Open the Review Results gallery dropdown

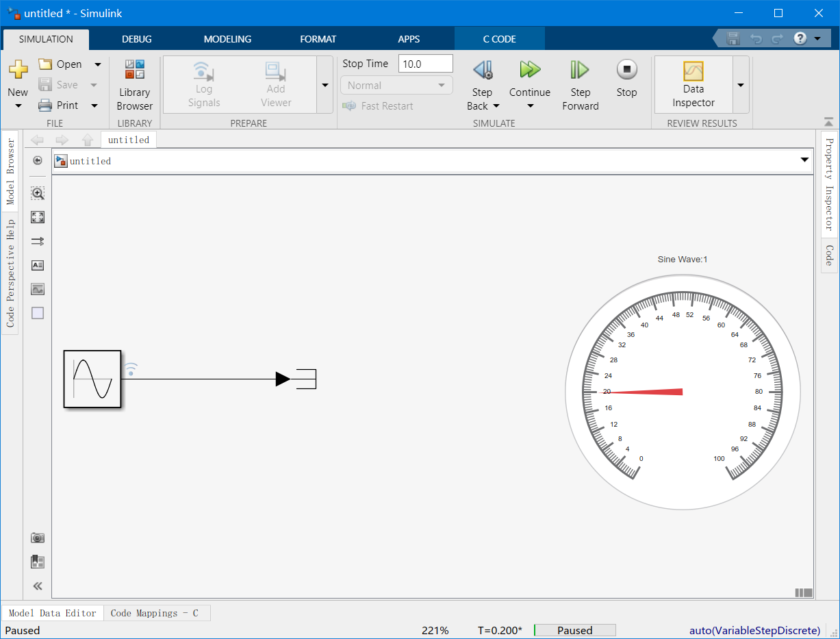pos(741,85)
